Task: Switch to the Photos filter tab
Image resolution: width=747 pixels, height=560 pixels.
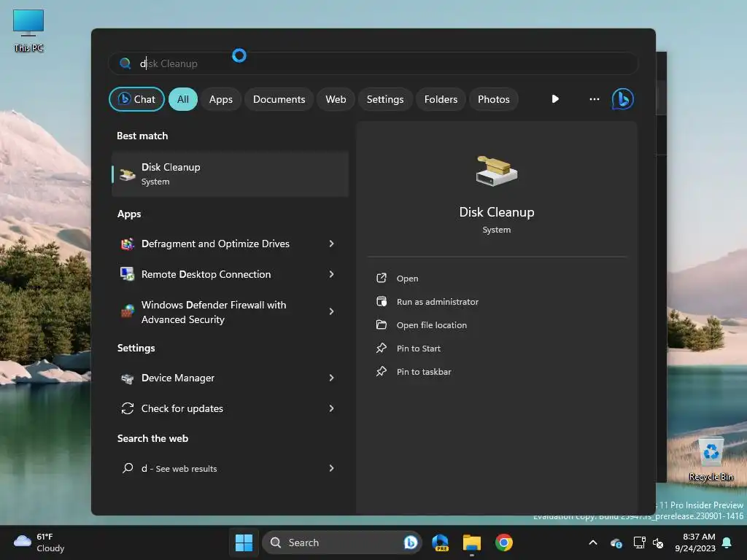Action: coord(494,99)
